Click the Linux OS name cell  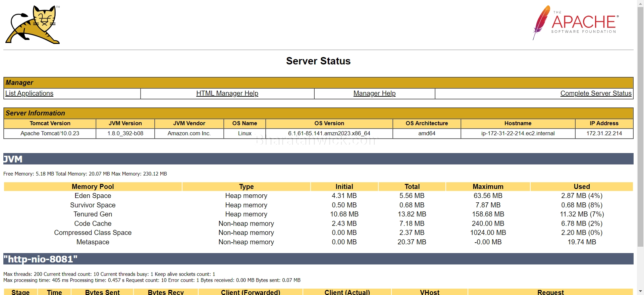245,133
